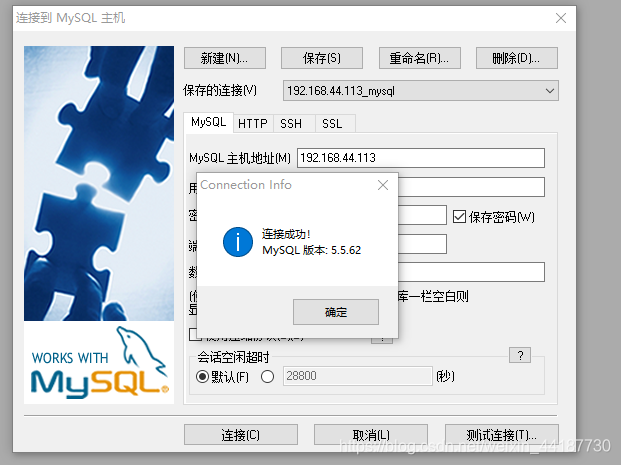Click the session timeout ? help button
The width and height of the screenshot is (621, 465).
[520, 355]
